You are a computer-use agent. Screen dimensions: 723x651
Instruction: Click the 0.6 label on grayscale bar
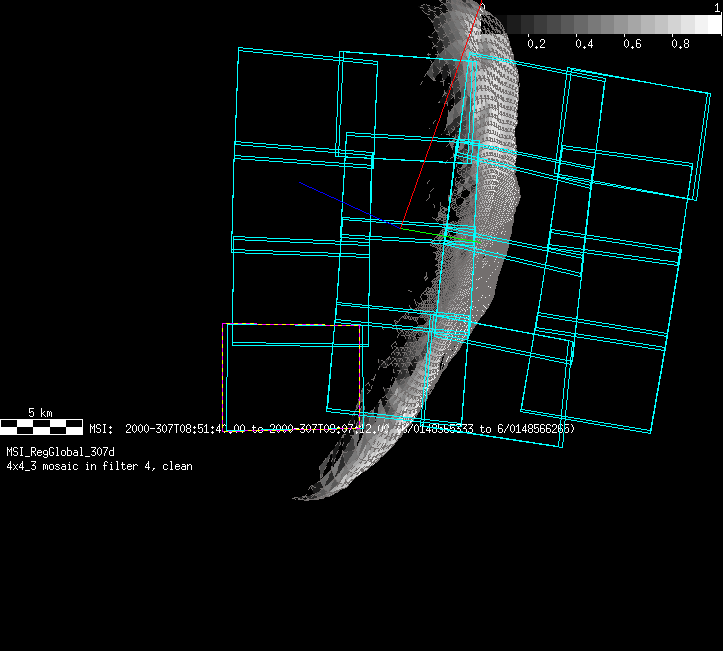tap(632, 44)
